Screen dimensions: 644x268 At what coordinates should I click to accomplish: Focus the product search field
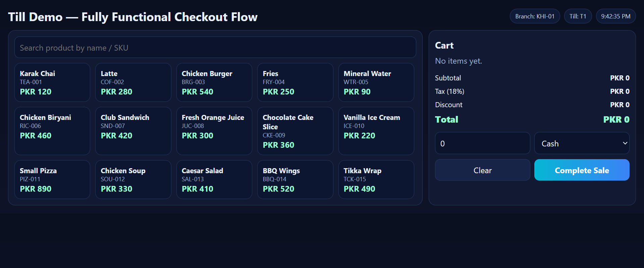[x=215, y=48]
